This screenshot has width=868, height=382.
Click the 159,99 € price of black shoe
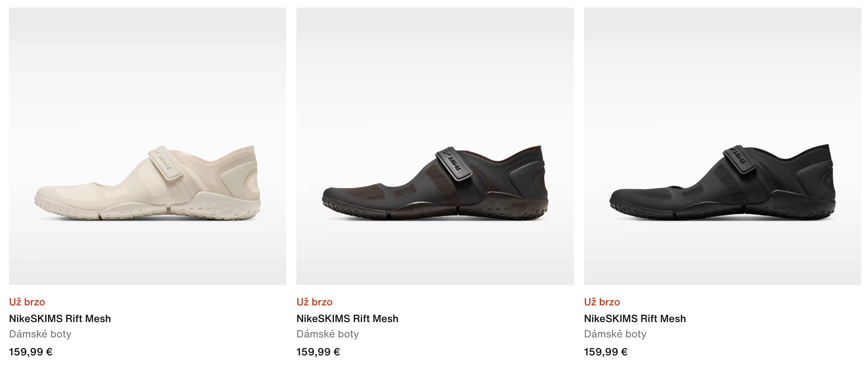606,352
